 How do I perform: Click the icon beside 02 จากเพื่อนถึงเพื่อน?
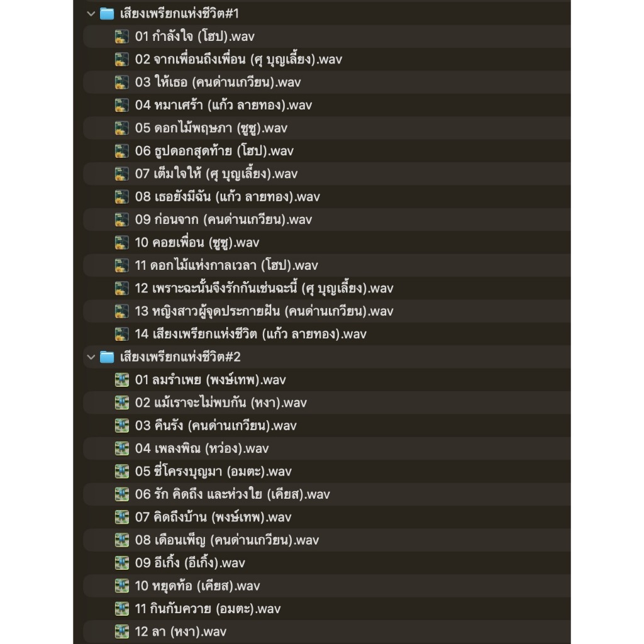tap(121, 60)
